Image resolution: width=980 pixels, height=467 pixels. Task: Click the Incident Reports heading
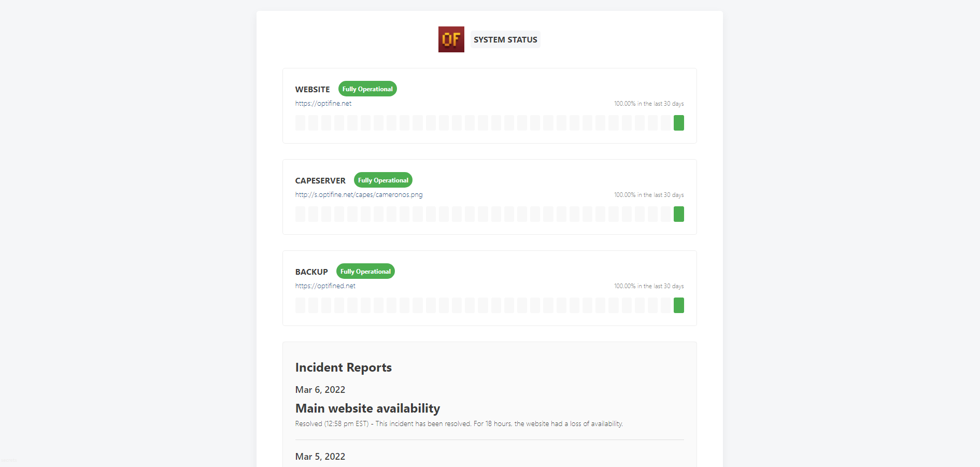tap(344, 367)
